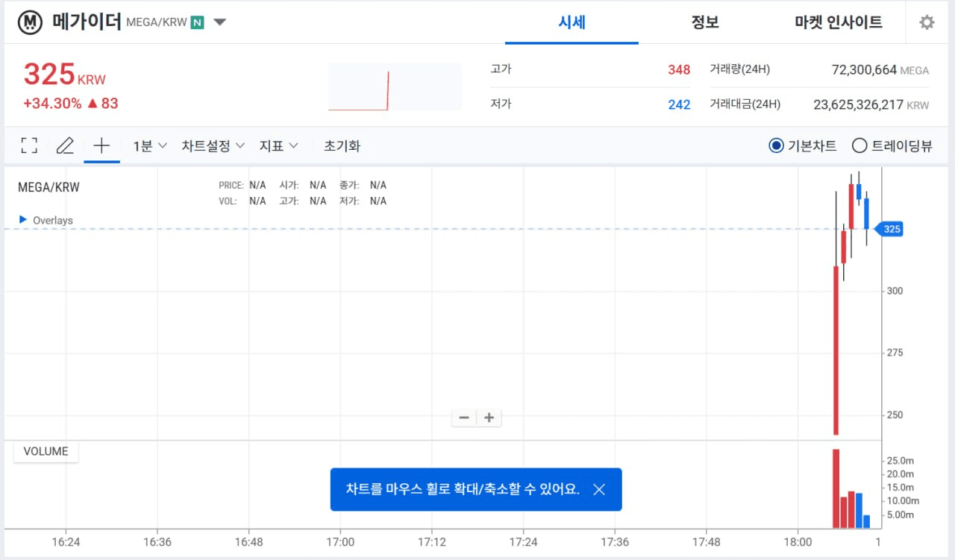Click the Megaether coin logo icon
Screen dimensions: 955x560
pyautogui.click(x=30, y=22)
